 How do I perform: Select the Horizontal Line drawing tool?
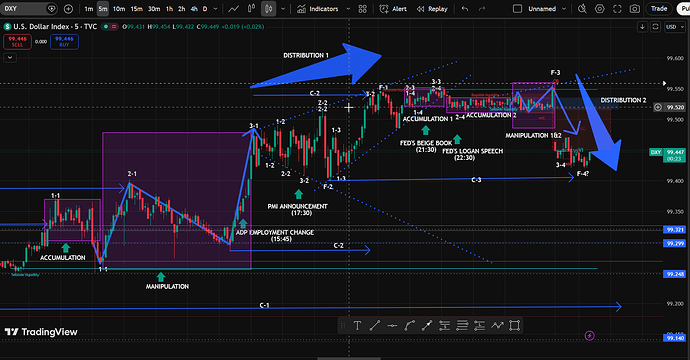(392, 326)
